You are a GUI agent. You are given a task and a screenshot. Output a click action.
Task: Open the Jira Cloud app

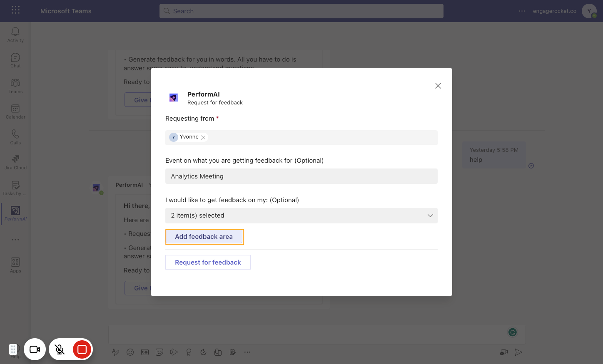click(x=15, y=162)
